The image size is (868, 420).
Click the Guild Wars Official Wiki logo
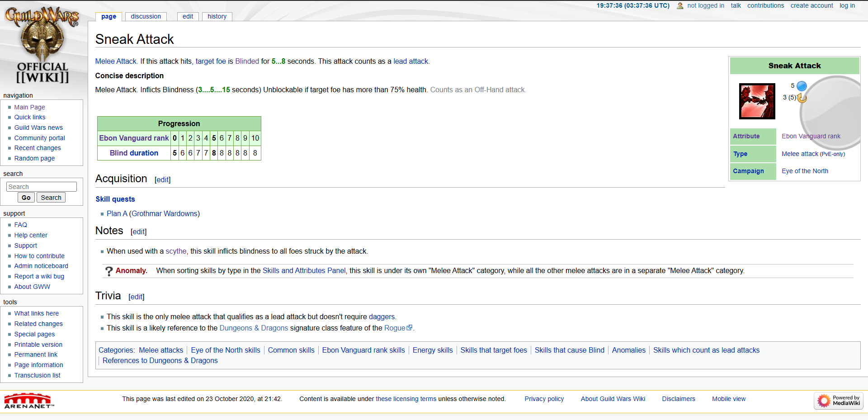(42, 45)
